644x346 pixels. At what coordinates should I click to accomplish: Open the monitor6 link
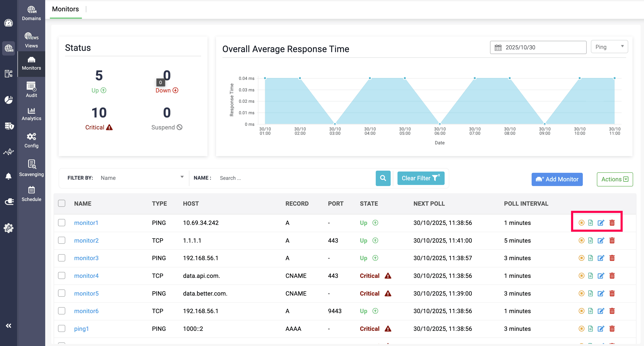tap(86, 311)
